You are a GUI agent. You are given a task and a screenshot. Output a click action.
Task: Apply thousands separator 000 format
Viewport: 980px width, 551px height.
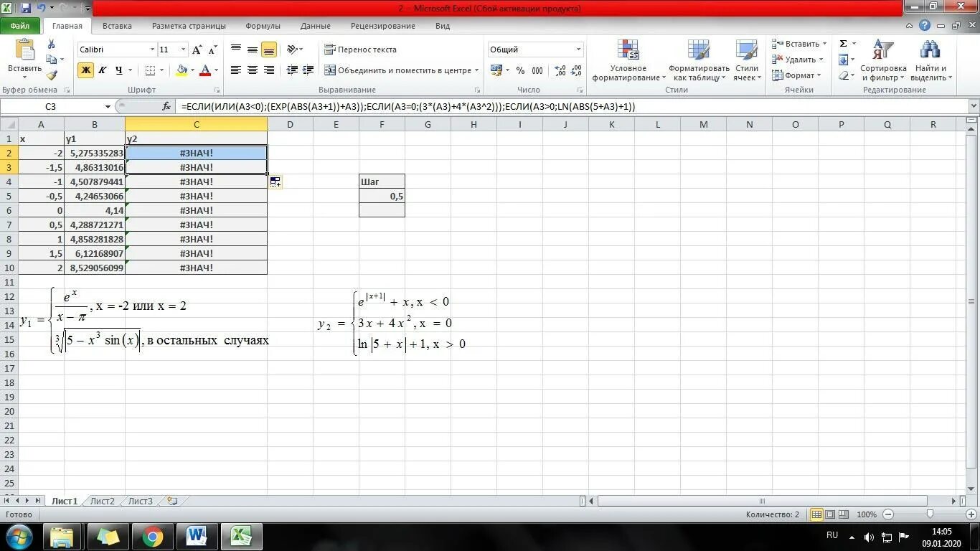pos(537,70)
